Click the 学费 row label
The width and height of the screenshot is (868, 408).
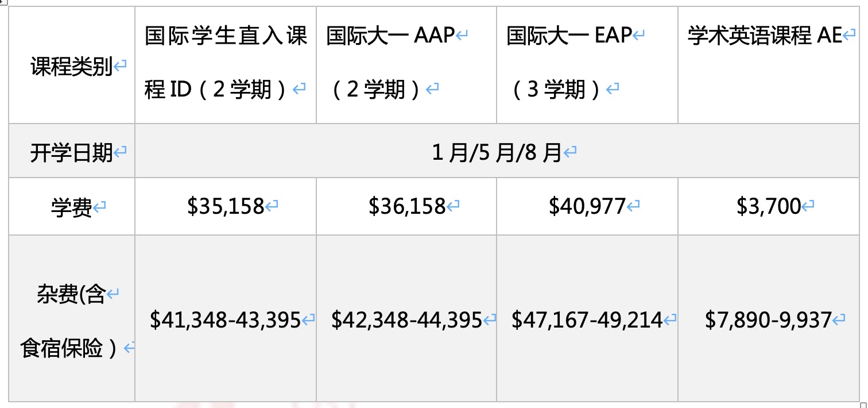coord(71,207)
